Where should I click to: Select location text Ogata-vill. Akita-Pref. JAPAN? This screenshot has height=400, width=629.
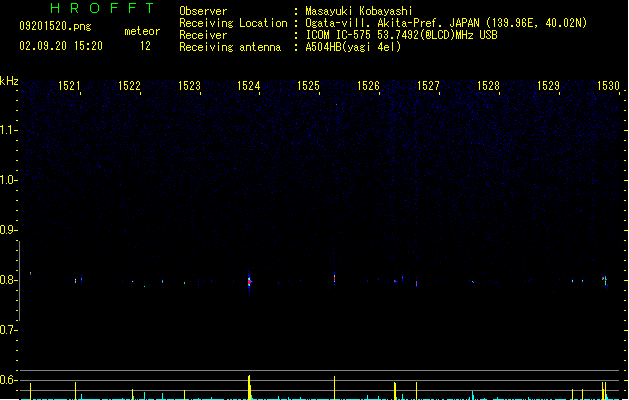click(392, 23)
